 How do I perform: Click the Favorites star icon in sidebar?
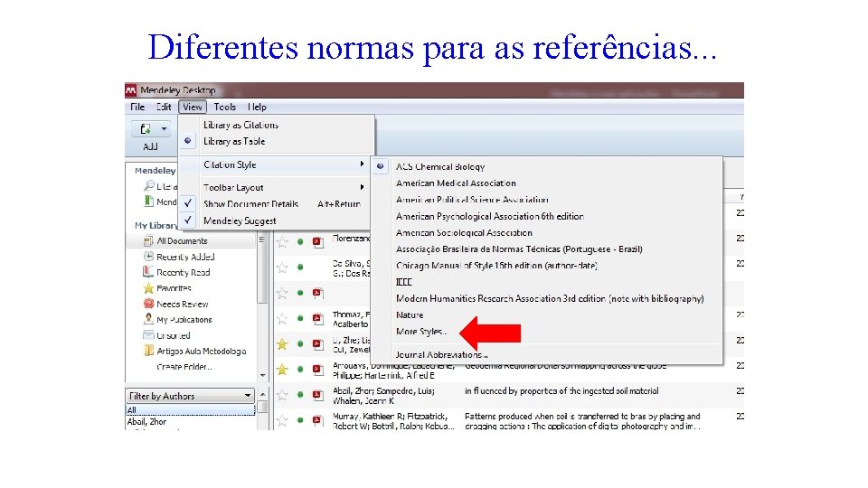tap(148, 287)
